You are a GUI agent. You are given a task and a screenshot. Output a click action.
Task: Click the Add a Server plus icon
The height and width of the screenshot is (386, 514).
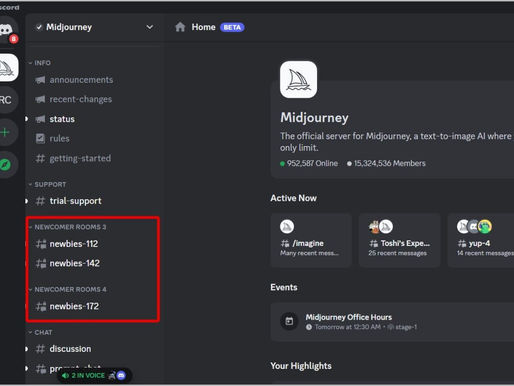point(6,132)
